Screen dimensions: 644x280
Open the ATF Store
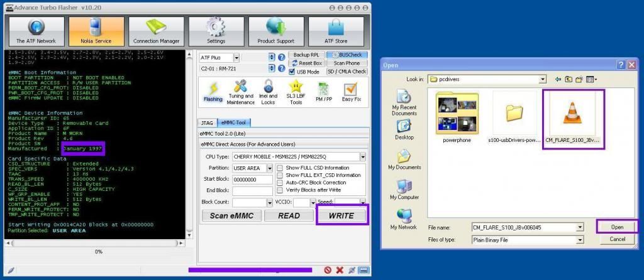tap(336, 31)
